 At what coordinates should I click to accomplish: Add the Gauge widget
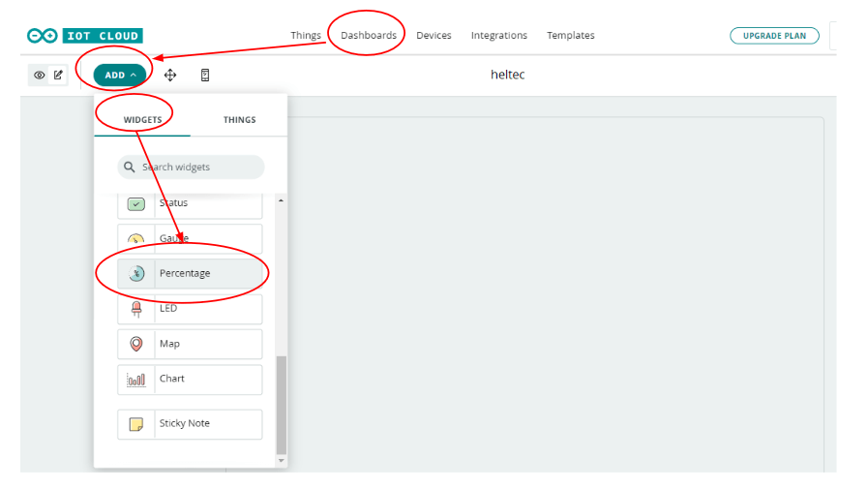tap(190, 238)
